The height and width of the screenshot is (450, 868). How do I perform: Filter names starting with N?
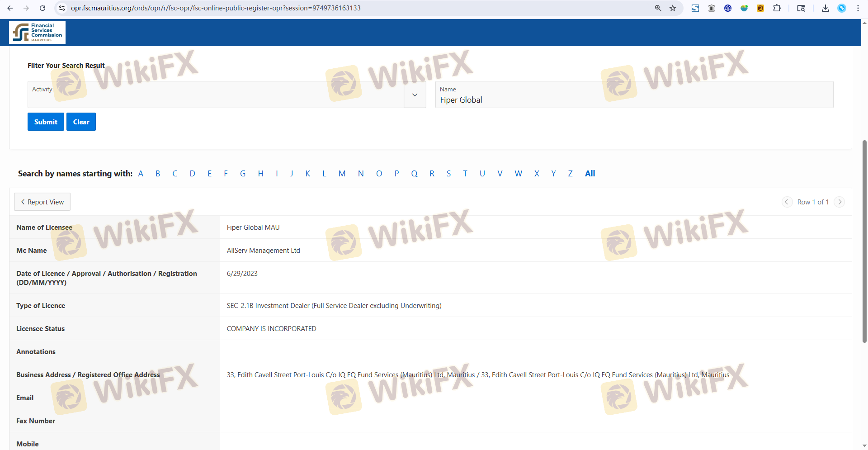361,174
